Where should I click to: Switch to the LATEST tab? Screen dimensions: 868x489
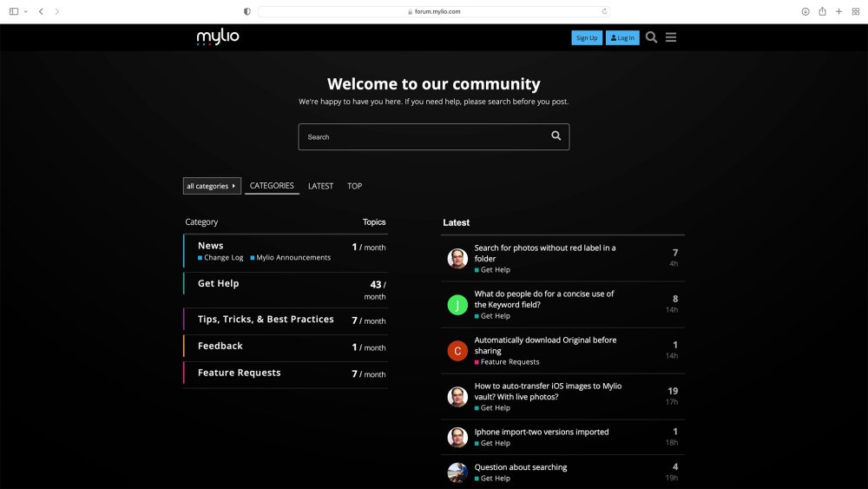pyautogui.click(x=320, y=186)
